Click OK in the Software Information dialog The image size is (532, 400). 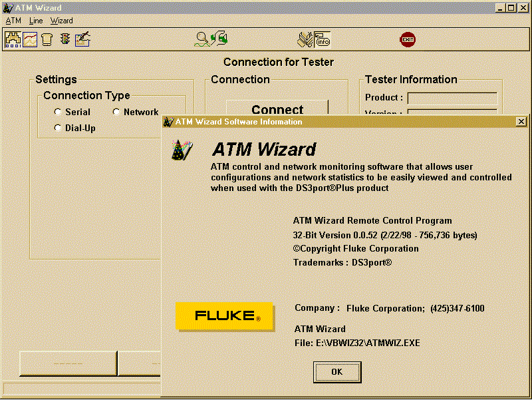(337, 372)
